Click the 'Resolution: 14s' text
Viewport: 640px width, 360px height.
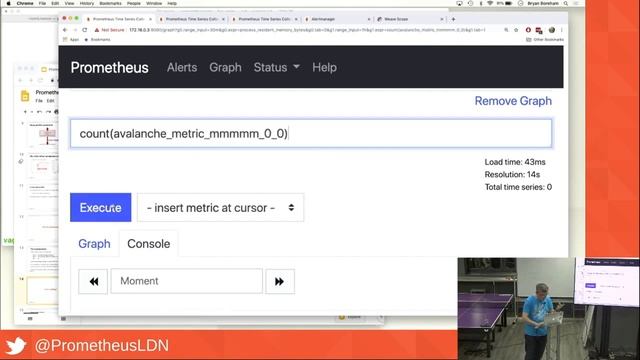click(x=512, y=175)
